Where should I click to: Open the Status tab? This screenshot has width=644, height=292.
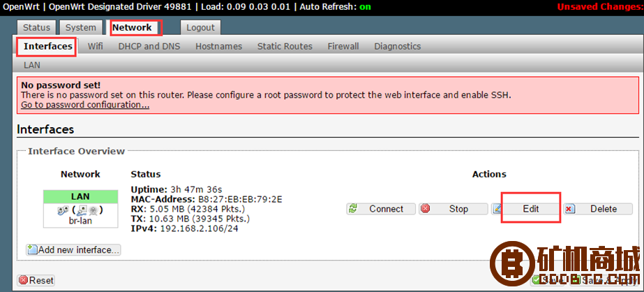coord(36,28)
